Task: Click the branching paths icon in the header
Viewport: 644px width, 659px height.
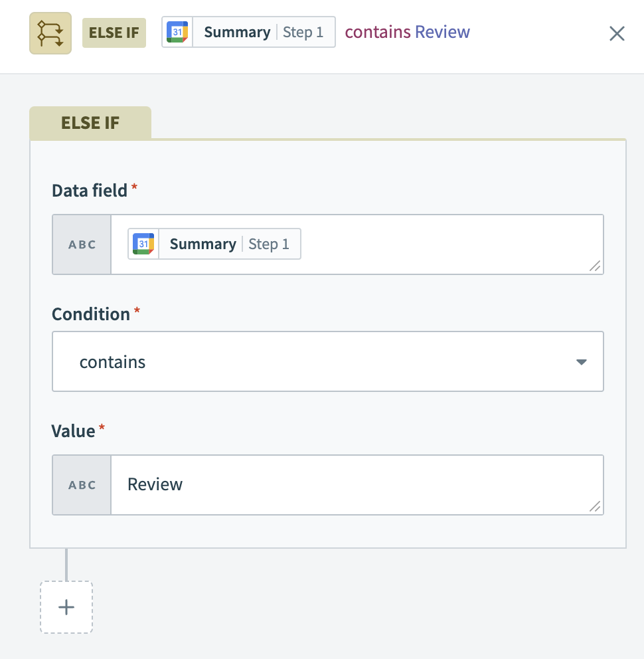Action: (x=50, y=32)
